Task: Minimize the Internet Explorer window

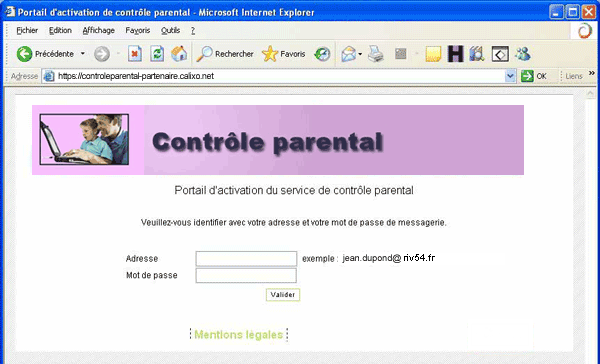Action: [x=556, y=12]
